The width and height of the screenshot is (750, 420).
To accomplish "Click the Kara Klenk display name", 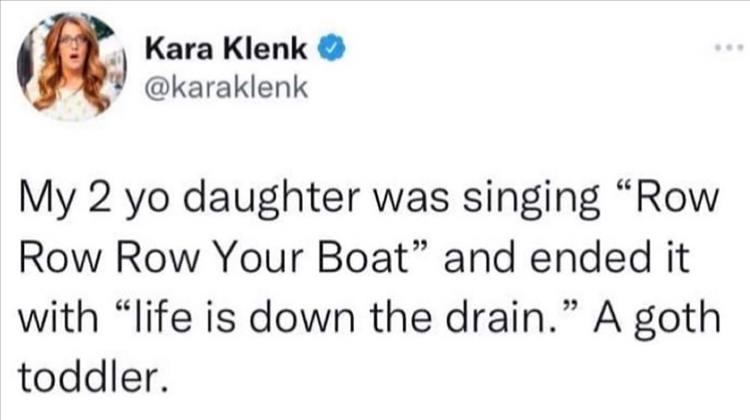I will [228, 47].
